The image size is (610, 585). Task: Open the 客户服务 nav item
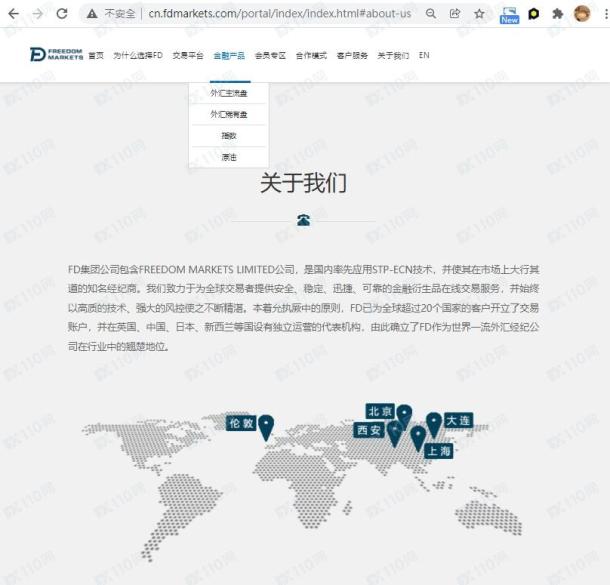(352, 56)
